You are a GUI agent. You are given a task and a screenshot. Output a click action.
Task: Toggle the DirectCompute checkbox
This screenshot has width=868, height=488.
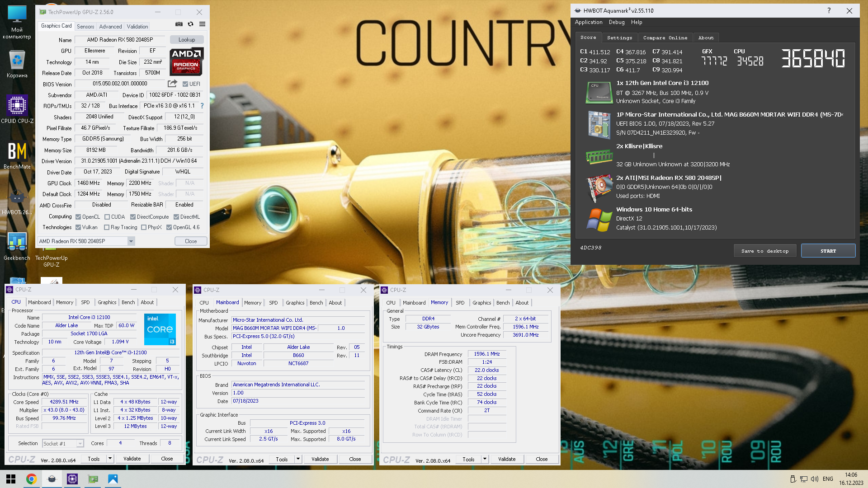point(133,217)
